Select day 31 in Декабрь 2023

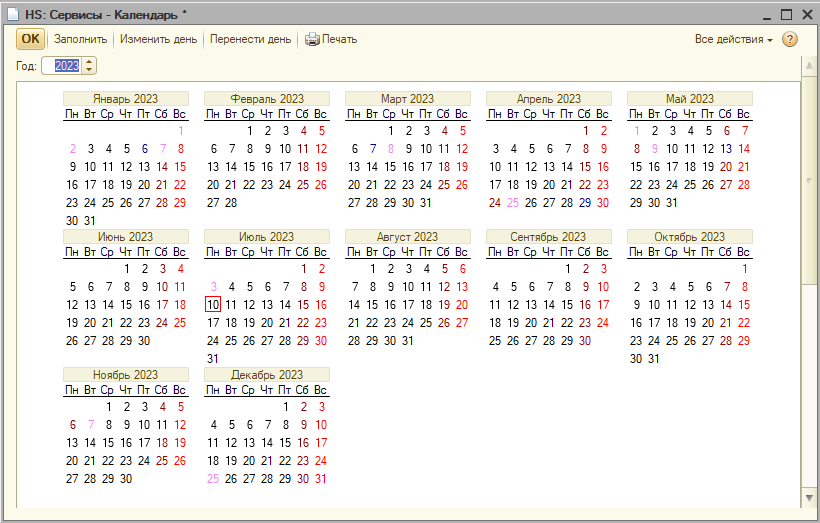point(320,478)
